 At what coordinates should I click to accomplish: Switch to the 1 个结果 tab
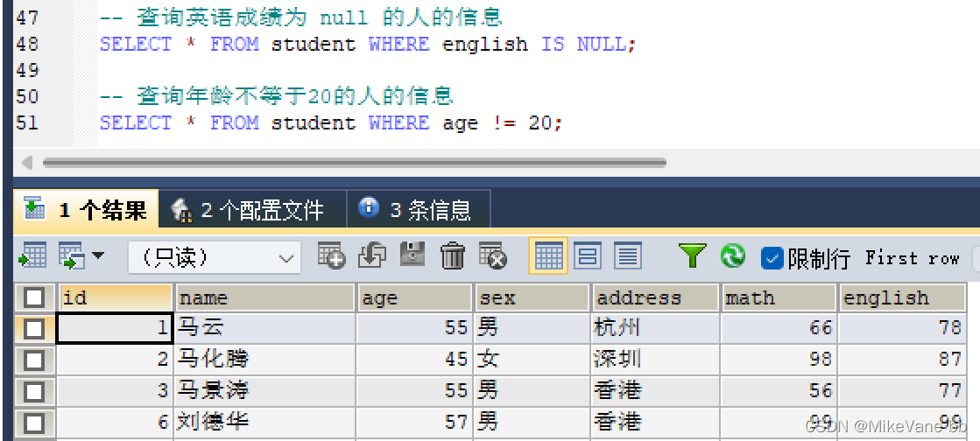86,209
